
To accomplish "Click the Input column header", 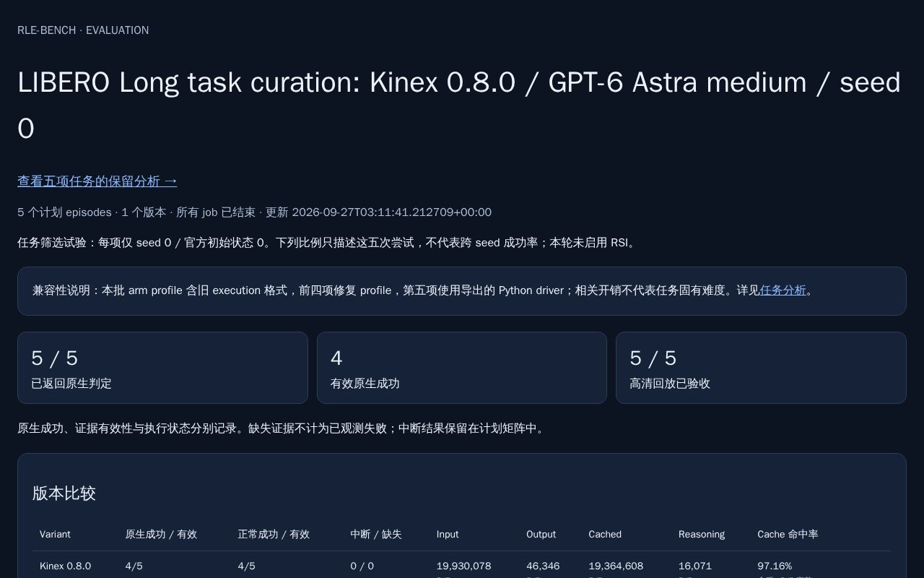I will pos(448,535).
